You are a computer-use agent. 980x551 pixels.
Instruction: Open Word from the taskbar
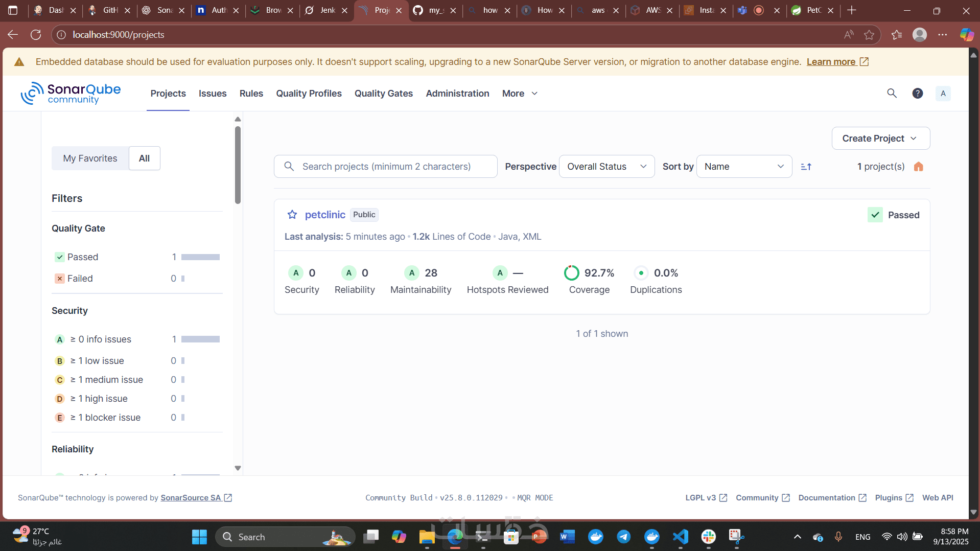[x=567, y=537]
